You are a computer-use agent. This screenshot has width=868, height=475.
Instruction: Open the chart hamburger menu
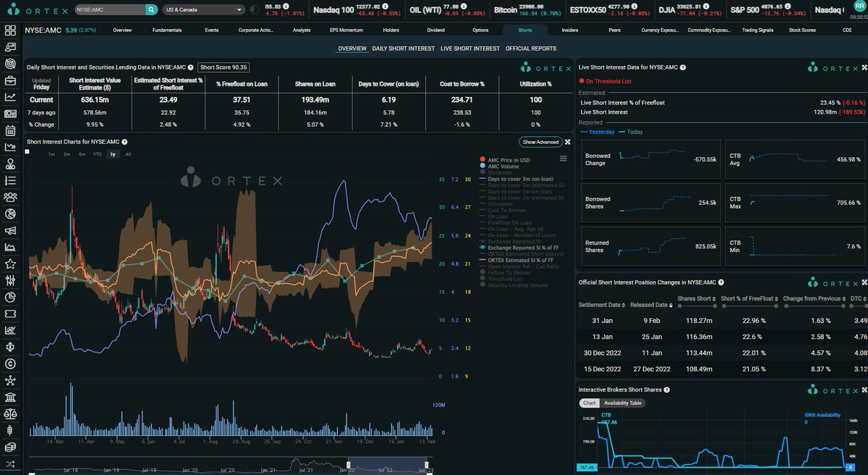(563, 159)
